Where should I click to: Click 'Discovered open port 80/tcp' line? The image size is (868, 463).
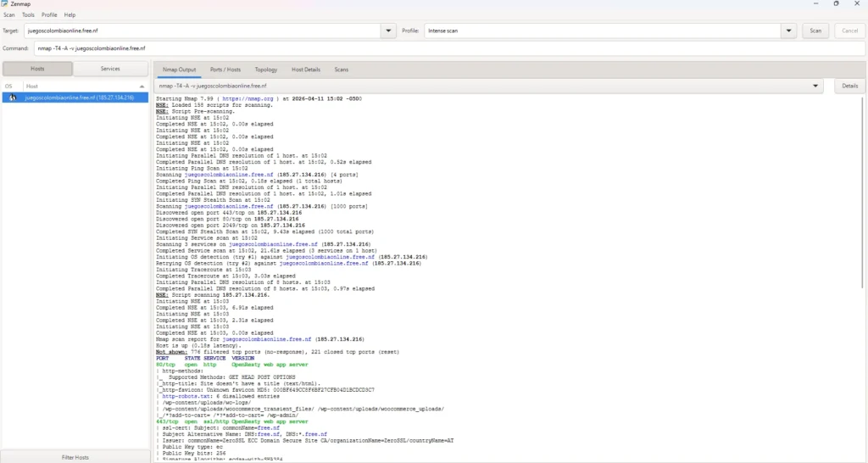(x=227, y=220)
